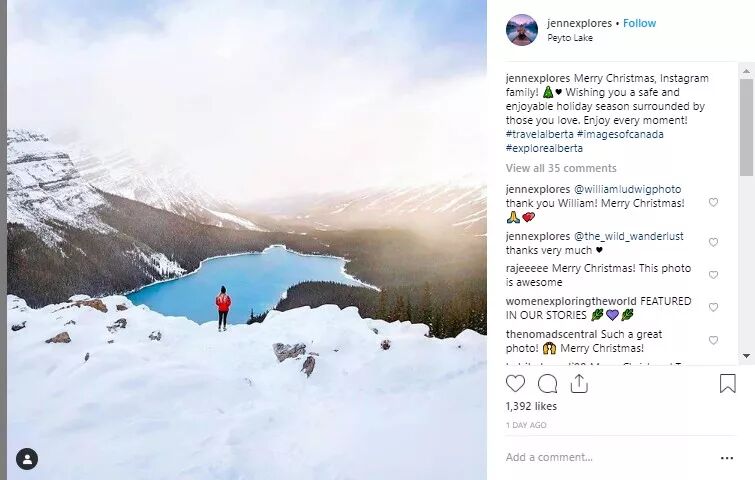Open the three-dot more options menu
This screenshot has height=480, width=755.
pos(727,458)
